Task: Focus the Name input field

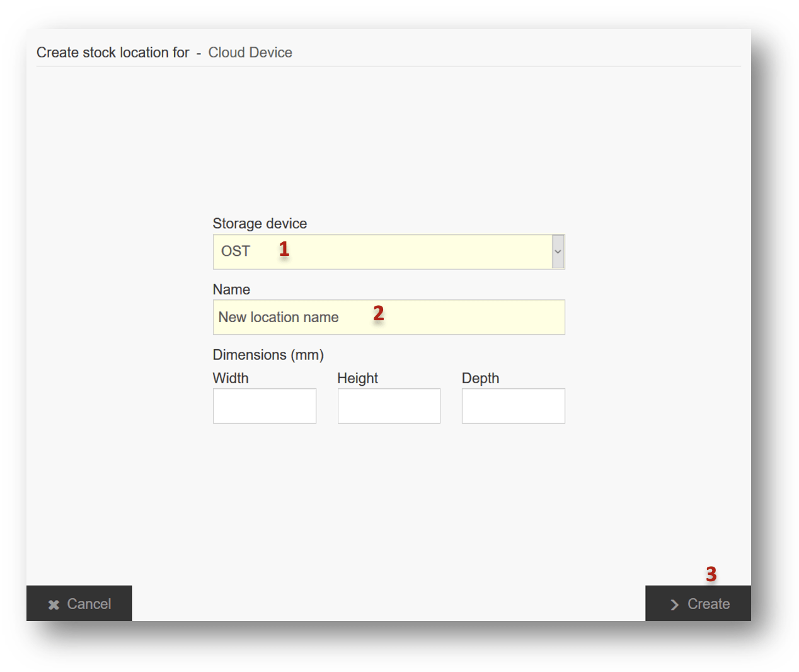Action: click(388, 317)
